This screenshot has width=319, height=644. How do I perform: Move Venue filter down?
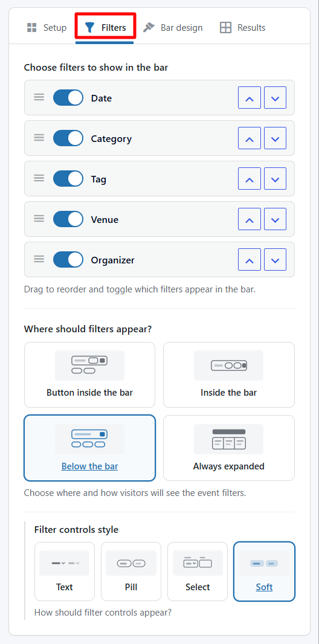tap(275, 219)
